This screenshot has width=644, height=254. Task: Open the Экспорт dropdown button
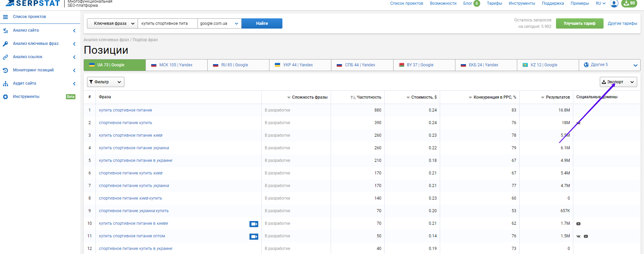[618, 82]
